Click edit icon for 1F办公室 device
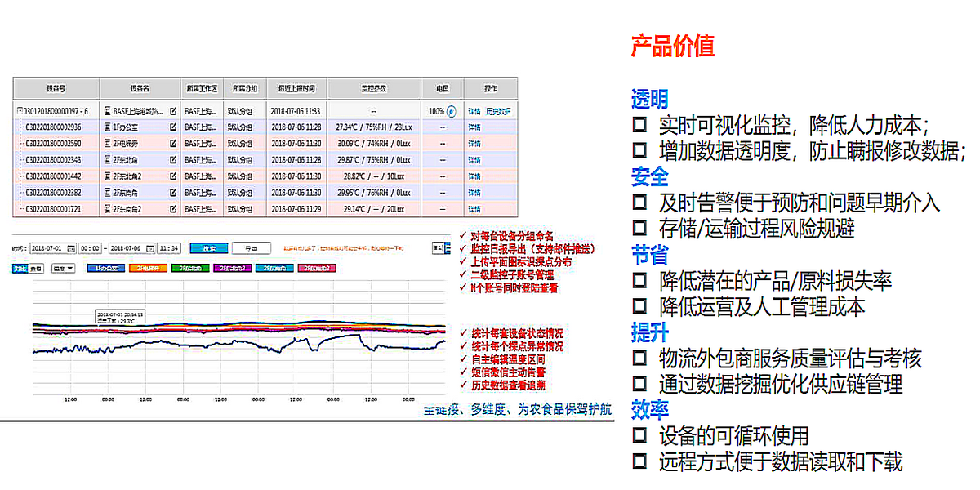Viewport: 980px width, 490px height. click(x=172, y=127)
